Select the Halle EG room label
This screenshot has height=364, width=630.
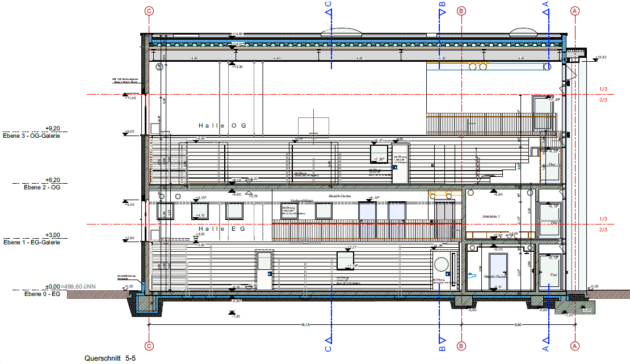click(222, 228)
